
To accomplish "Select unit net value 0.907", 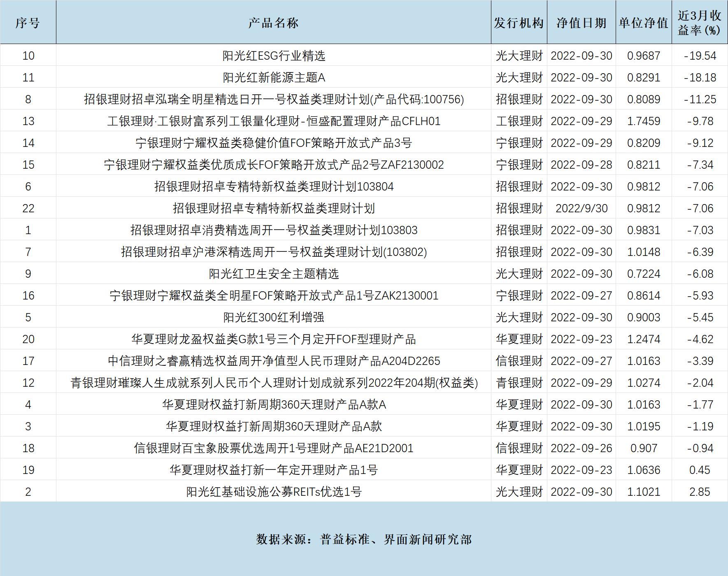I will [644, 448].
